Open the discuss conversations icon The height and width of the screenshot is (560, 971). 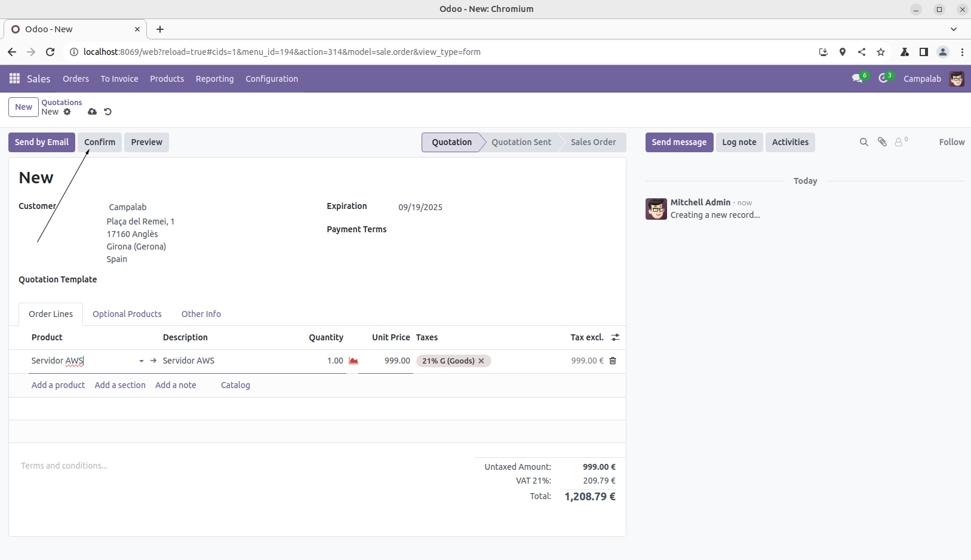click(858, 79)
